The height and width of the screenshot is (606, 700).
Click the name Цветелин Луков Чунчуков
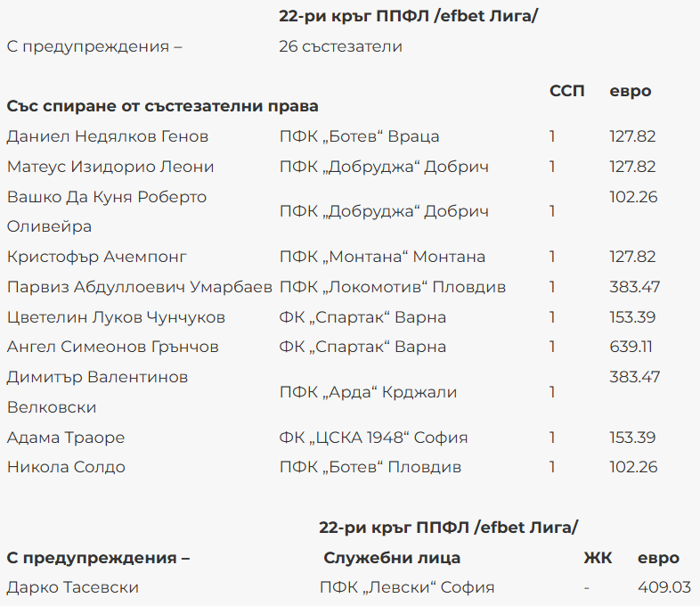pyautogui.click(x=116, y=317)
